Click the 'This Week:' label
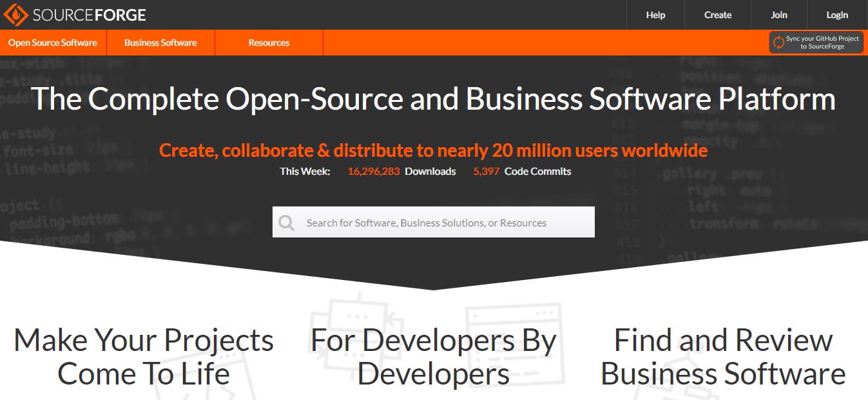Image resolution: width=868 pixels, height=400 pixels. coord(305,172)
